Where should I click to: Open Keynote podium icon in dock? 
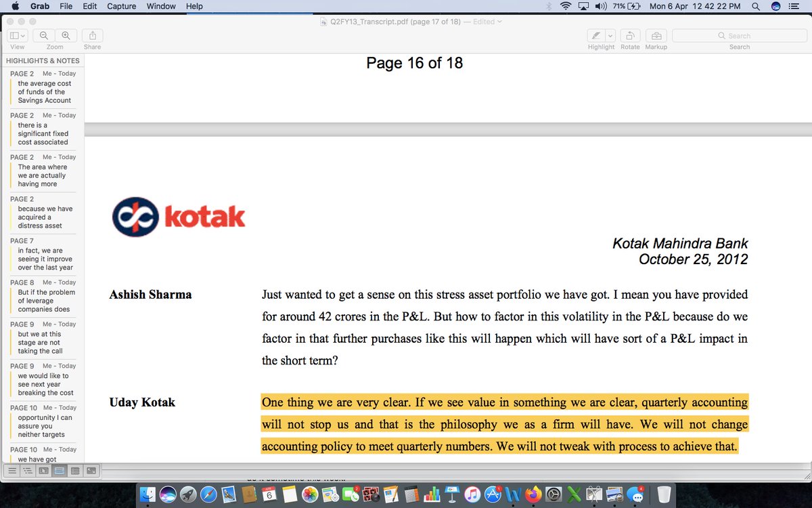coord(452,494)
